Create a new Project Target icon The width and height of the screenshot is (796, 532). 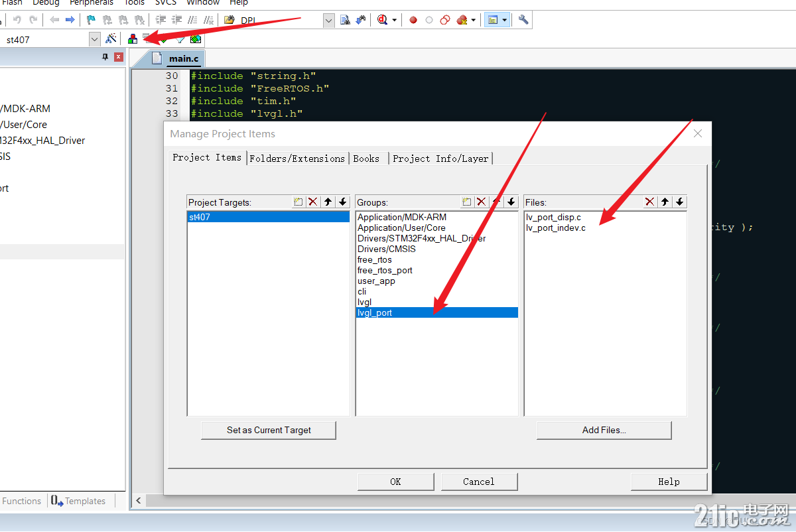[x=298, y=202]
